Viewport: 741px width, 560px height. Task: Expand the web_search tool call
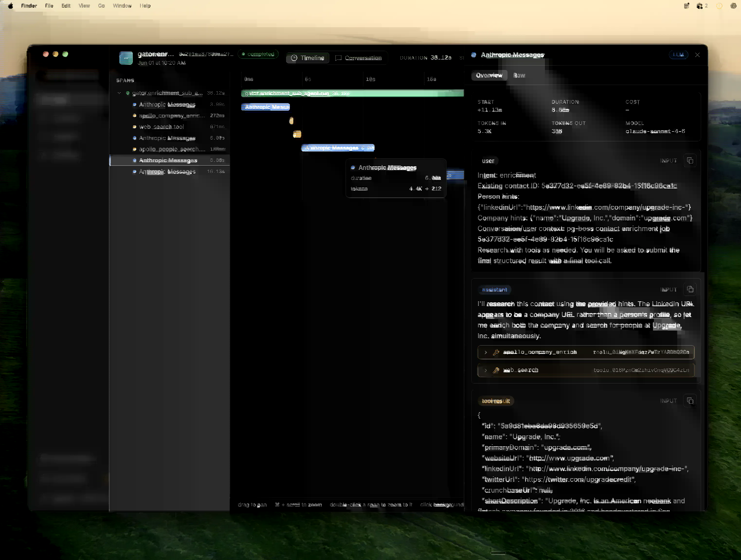[586, 370]
